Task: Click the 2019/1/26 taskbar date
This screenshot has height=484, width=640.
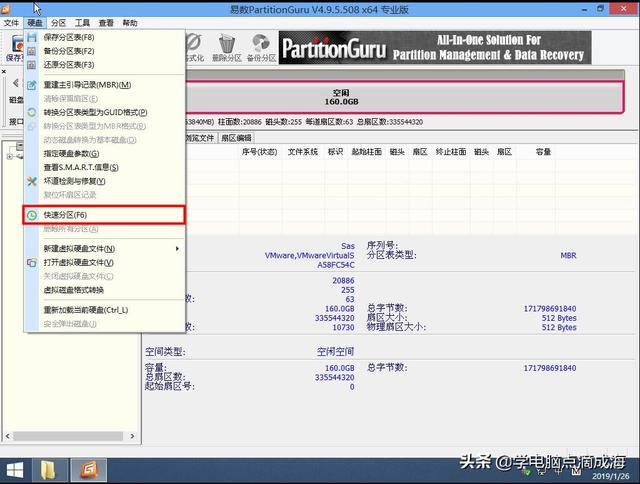Action: pos(611,476)
